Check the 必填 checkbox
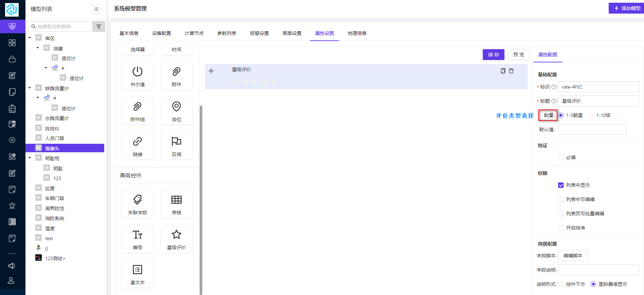The width and height of the screenshot is (644, 295). pos(561,157)
